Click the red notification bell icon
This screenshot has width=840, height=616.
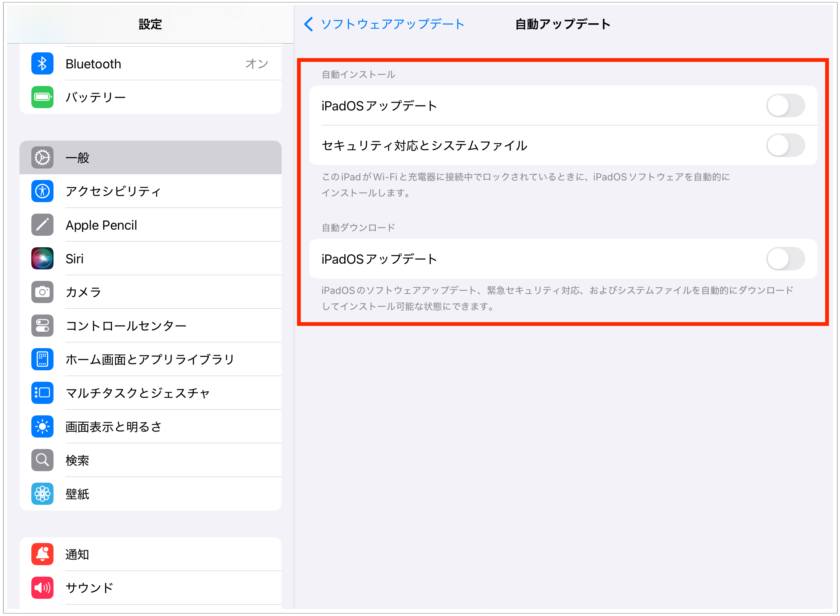(x=42, y=554)
